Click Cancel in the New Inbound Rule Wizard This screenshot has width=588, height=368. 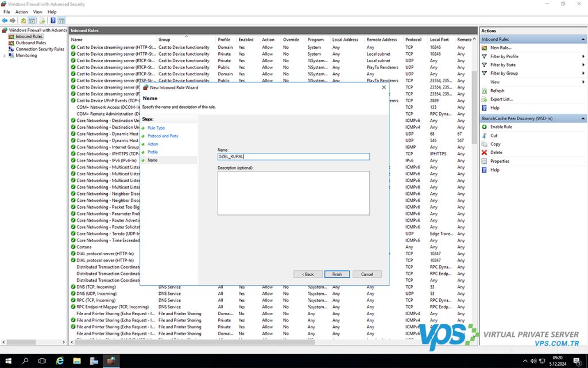click(x=367, y=274)
